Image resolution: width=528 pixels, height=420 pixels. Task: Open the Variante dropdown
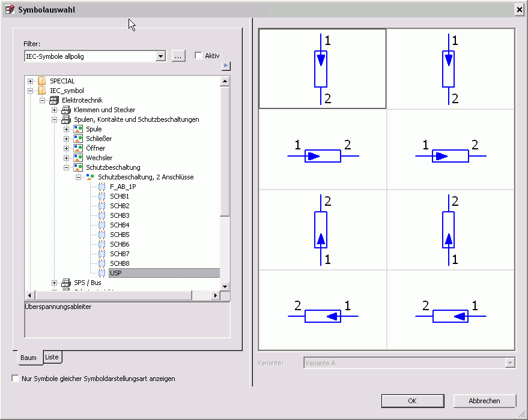click(510, 363)
